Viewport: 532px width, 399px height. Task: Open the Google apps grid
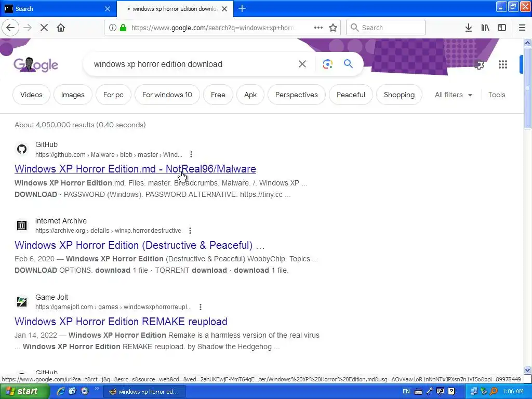point(503,64)
